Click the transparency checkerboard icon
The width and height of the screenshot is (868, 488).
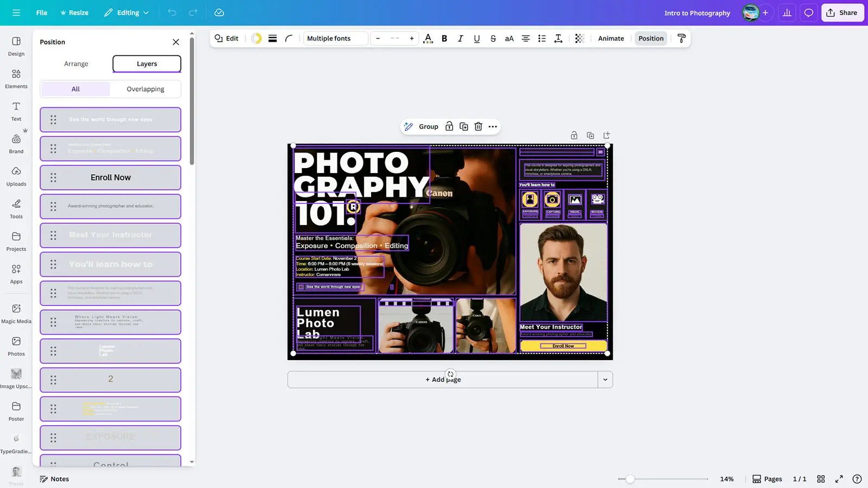[579, 38]
